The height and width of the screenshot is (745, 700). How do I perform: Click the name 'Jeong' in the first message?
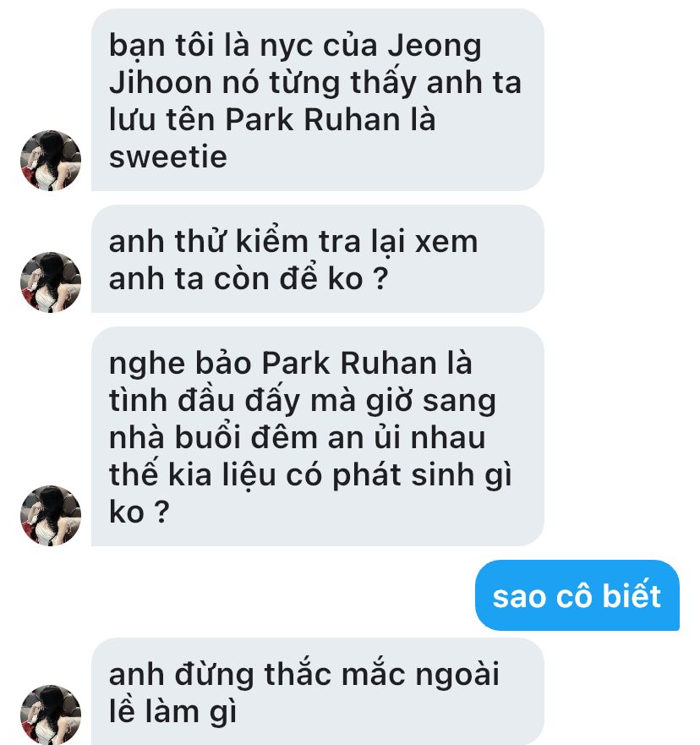[x=434, y=47]
